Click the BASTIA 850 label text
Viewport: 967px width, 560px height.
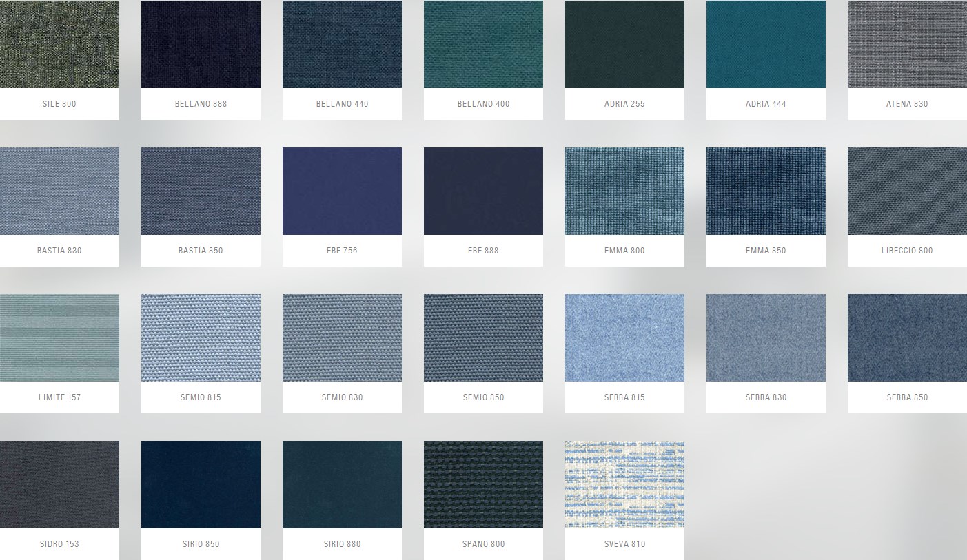[201, 251]
